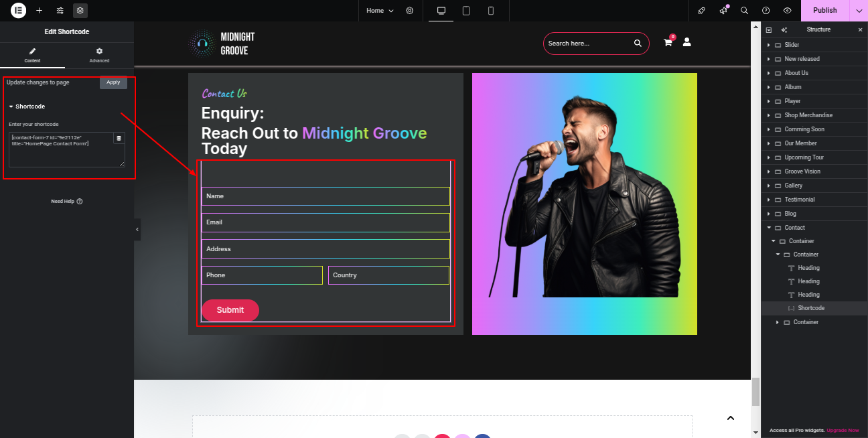Click the page vertical scrollbar thumb
This screenshot has height=438, width=868.
pos(756,392)
